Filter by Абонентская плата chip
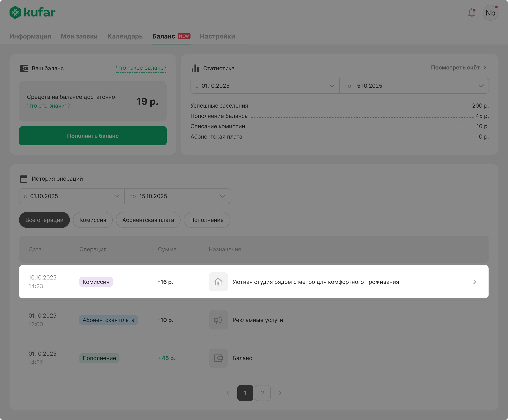Screen dimensions: 508x420 [148, 220]
